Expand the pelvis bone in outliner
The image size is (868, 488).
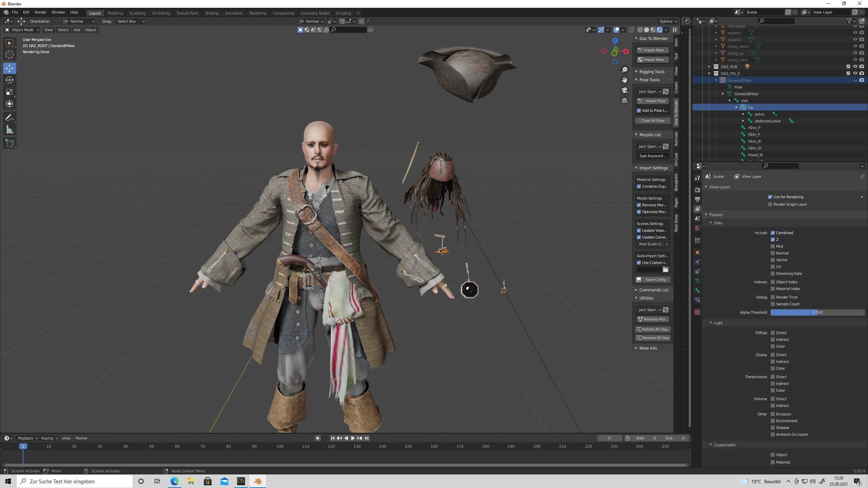[743, 114]
